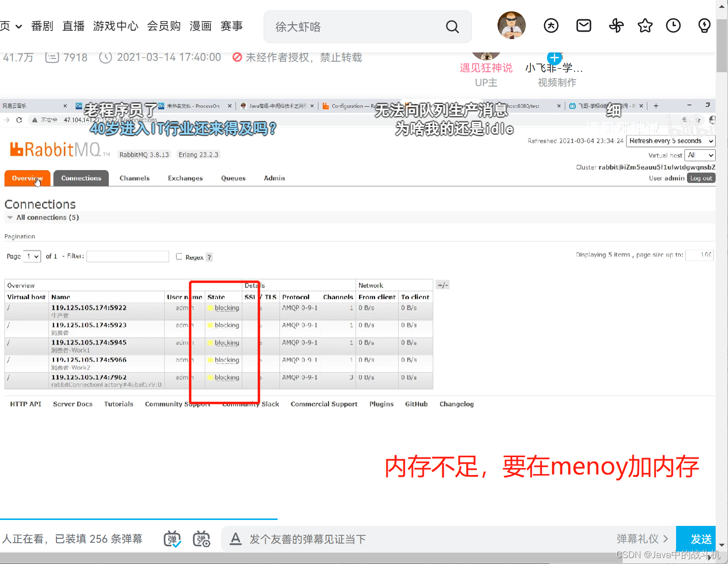Open the messages envelope icon
The height and width of the screenshot is (564, 728).
(x=584, y=25)
